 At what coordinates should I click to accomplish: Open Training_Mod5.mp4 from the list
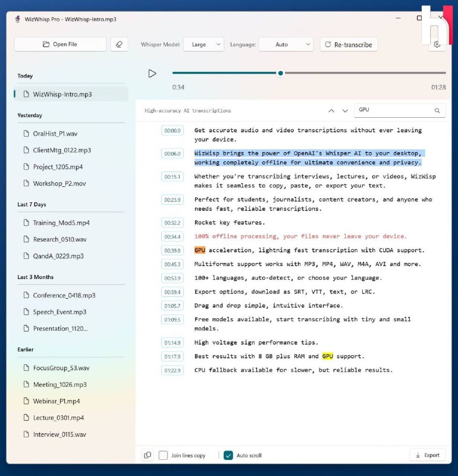click(71, 223)
